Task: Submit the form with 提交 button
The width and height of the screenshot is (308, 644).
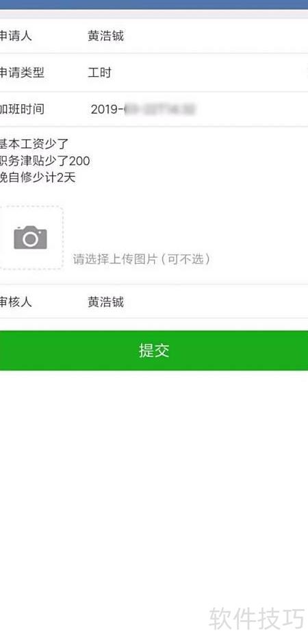Action: 154,350
